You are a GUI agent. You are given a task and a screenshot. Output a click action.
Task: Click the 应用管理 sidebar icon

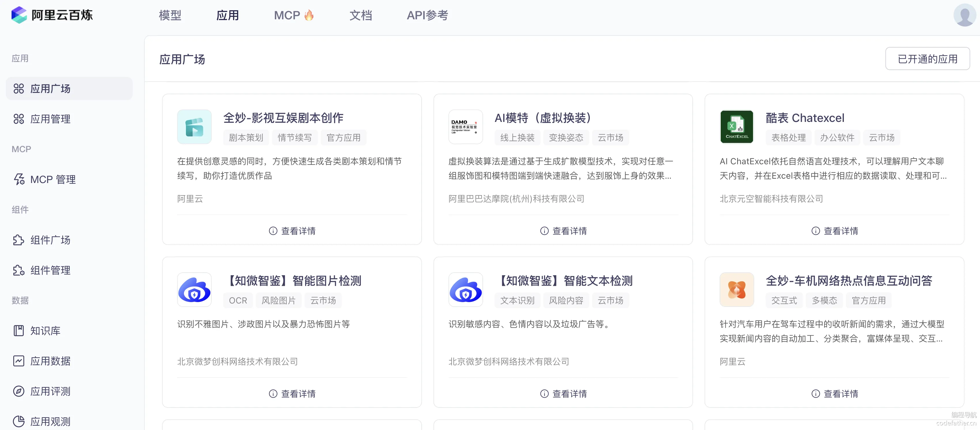tap(19, 119)
